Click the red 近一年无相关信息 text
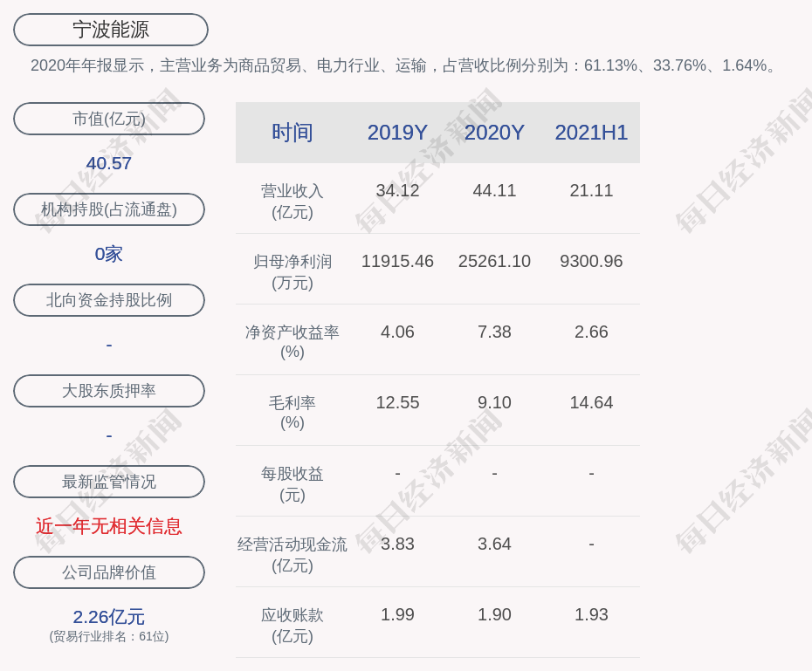Image resolution: width=812 pixels, height=671 pixels. 109,526
